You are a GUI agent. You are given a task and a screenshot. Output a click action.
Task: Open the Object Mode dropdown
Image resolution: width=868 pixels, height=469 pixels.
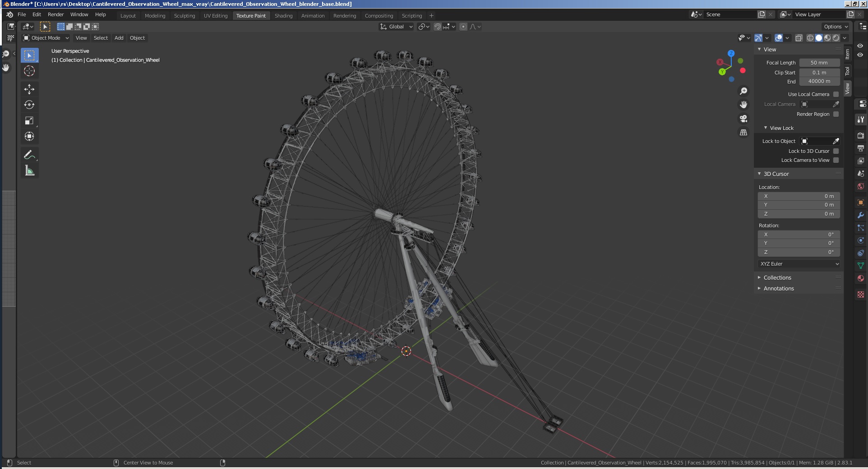46,38
